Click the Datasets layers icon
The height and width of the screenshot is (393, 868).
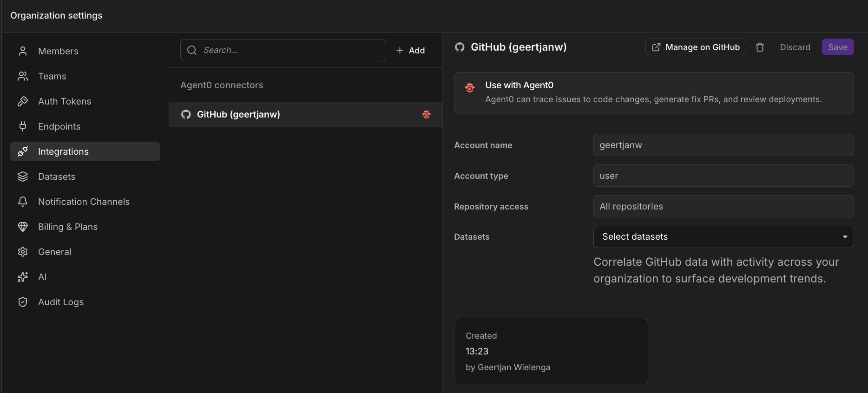pos(23,177)
